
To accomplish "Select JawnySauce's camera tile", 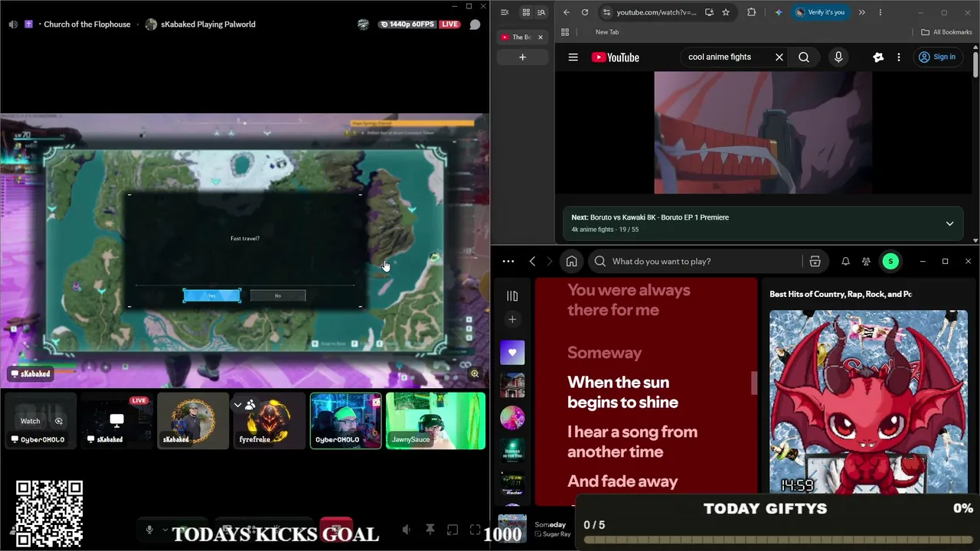I will click(436, 421).
